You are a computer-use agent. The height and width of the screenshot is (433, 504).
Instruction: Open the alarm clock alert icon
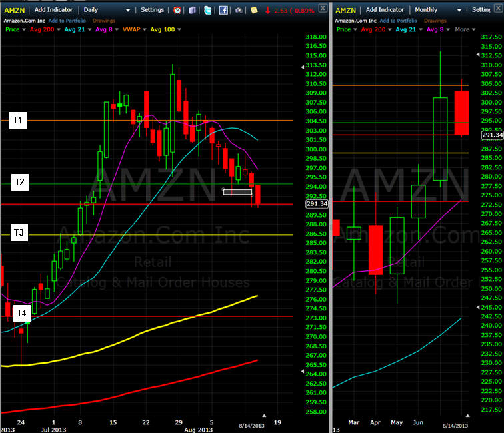pyautogui.click(x=177, y=10)
